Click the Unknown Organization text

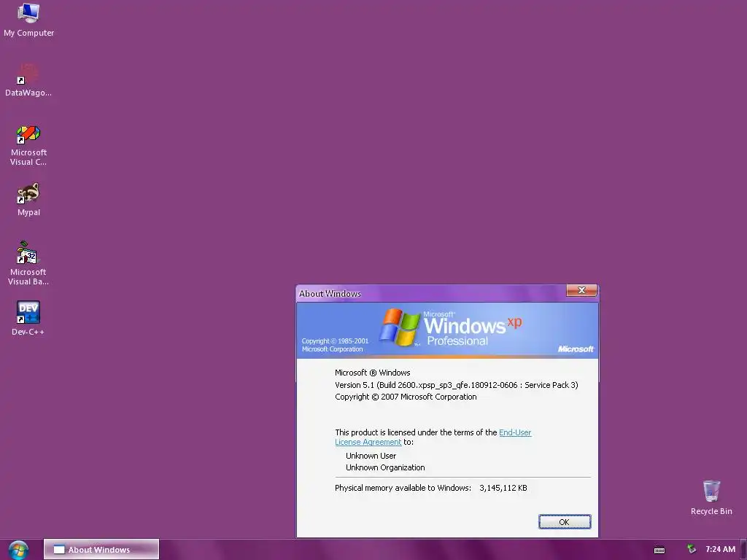[x=385, y=467]
